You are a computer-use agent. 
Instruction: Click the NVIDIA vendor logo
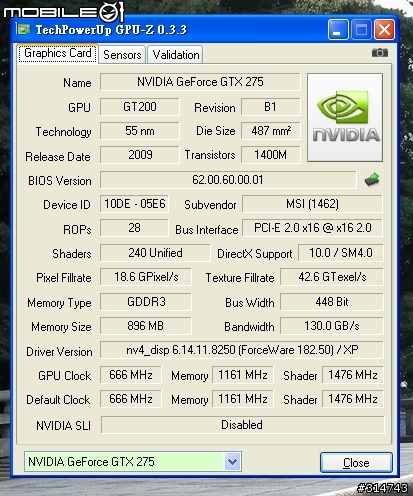pyautogui.click(x=345, y=118)
